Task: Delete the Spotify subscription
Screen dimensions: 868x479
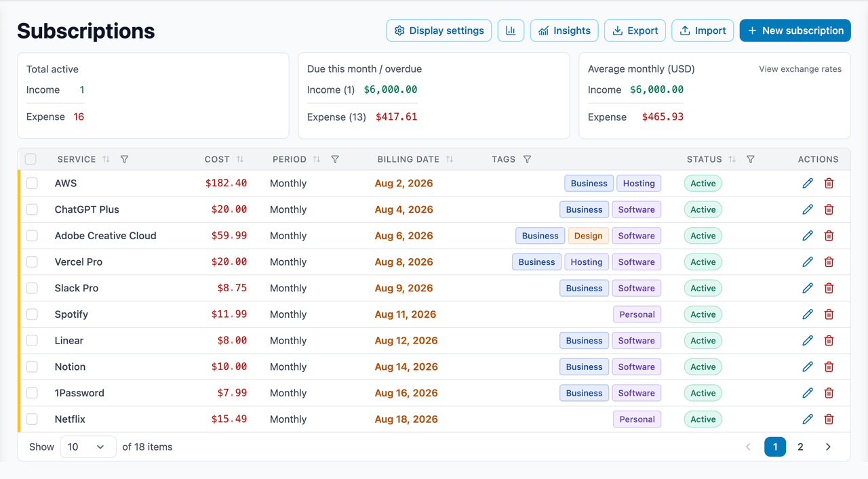Action: click(x=829, y=314)
